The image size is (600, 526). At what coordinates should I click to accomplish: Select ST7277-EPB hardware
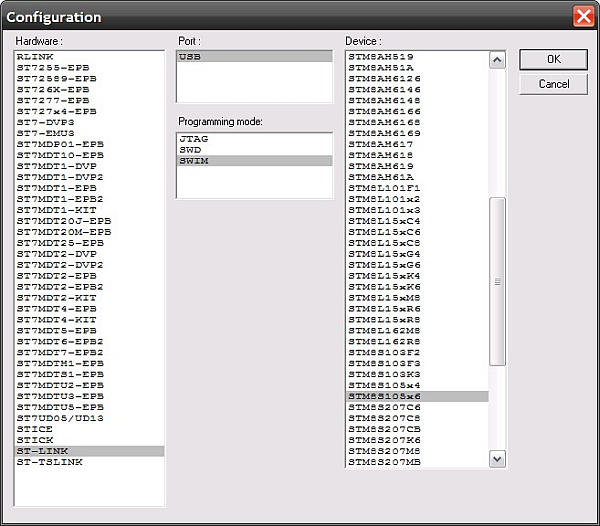(x=90, y=101)
